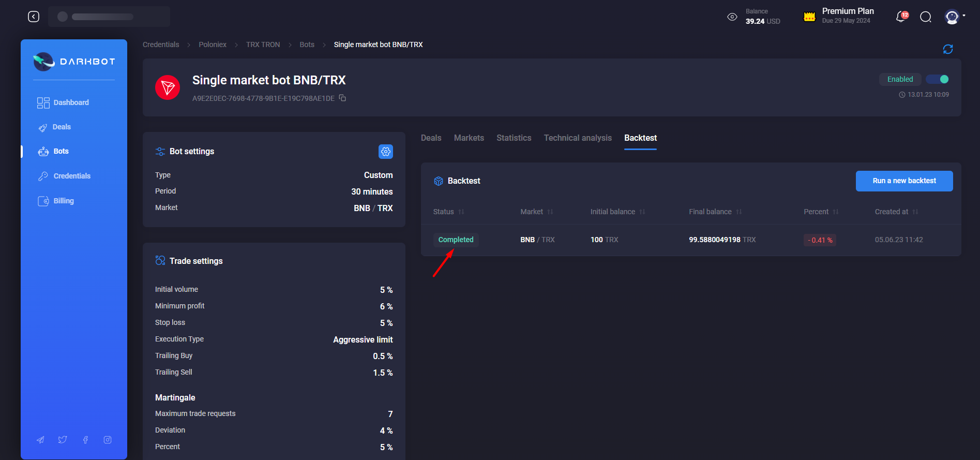Click the Backtest cube icon
Image resolution: width=980 pixels, height=460 pixels.
coord(439,181)
